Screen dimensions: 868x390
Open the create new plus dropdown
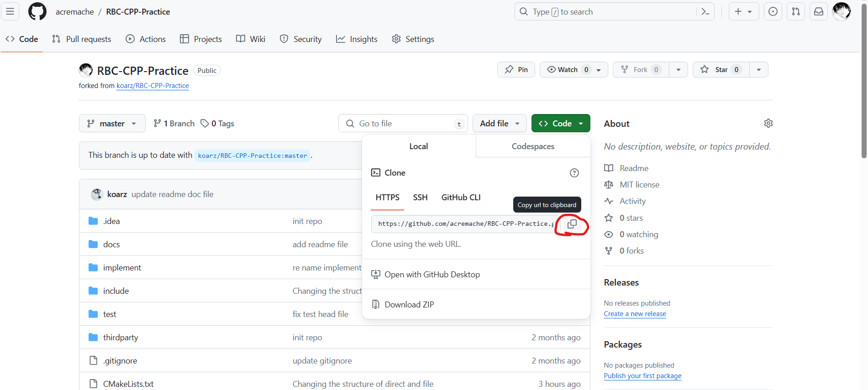[x=743, y=11]
